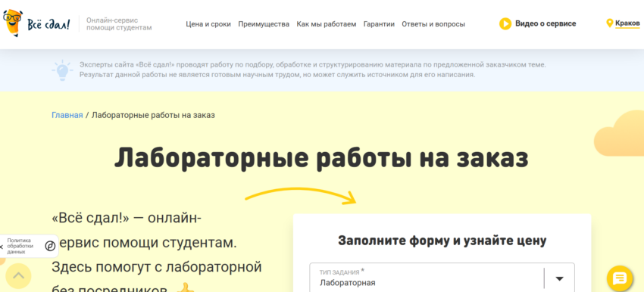This screenshot has height=292, width=644.
Task: Click the location pin icon beside Краков
Action: [609, 23]
